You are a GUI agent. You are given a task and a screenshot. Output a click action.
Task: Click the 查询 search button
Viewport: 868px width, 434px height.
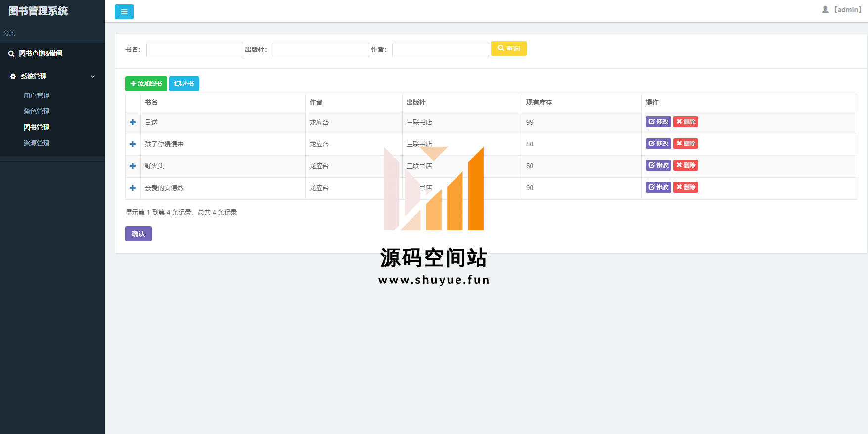tap(508, 48)
